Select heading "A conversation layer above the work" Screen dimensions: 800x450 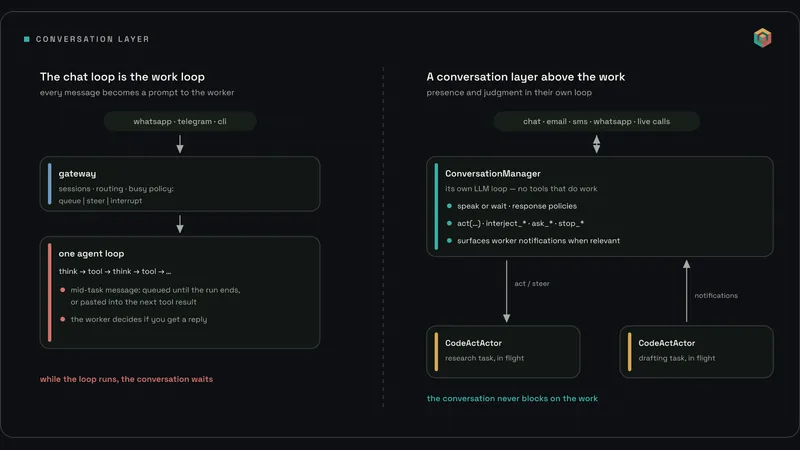click(x=526, y=77)
